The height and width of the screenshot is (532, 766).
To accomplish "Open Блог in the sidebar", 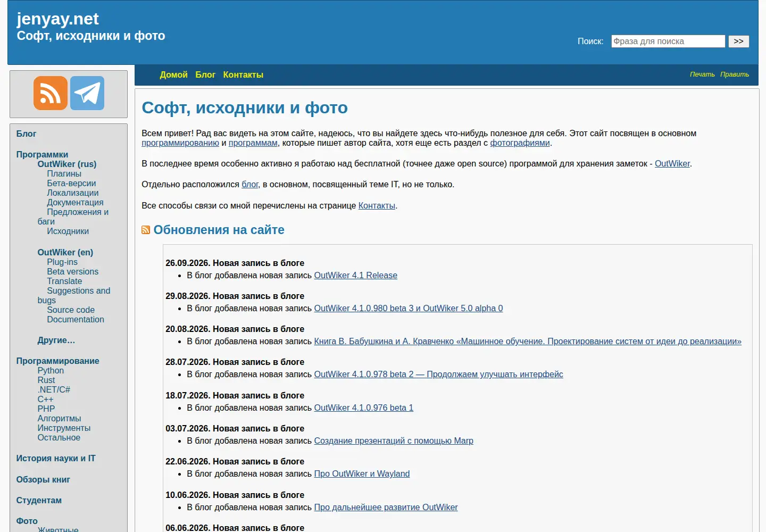I will [26, 134].
